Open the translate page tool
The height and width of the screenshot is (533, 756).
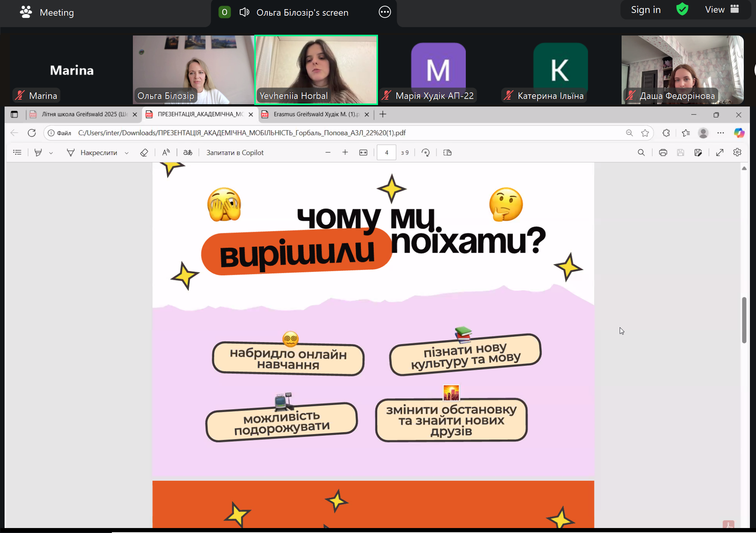pos(187,152)
